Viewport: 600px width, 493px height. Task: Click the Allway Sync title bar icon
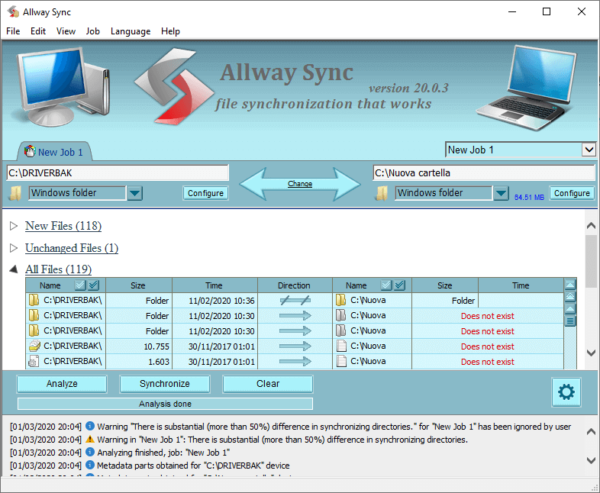[x=13, y=12]
